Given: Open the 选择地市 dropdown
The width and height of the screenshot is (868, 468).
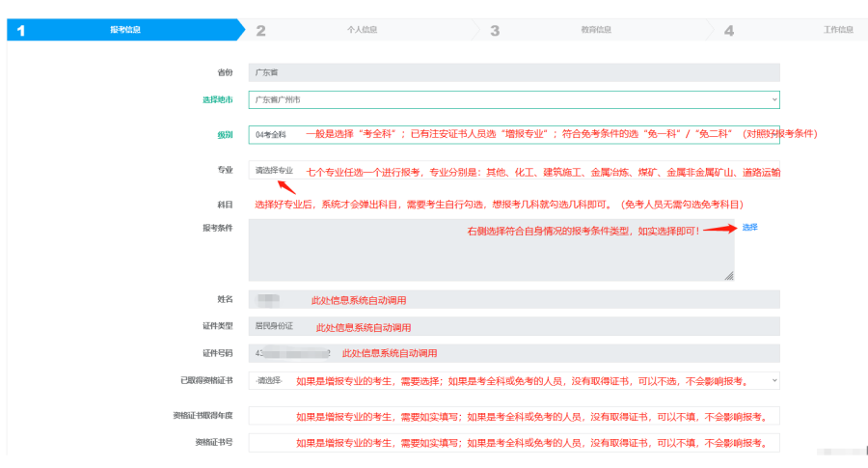Looking at the screenshot, I should point(514,99).
